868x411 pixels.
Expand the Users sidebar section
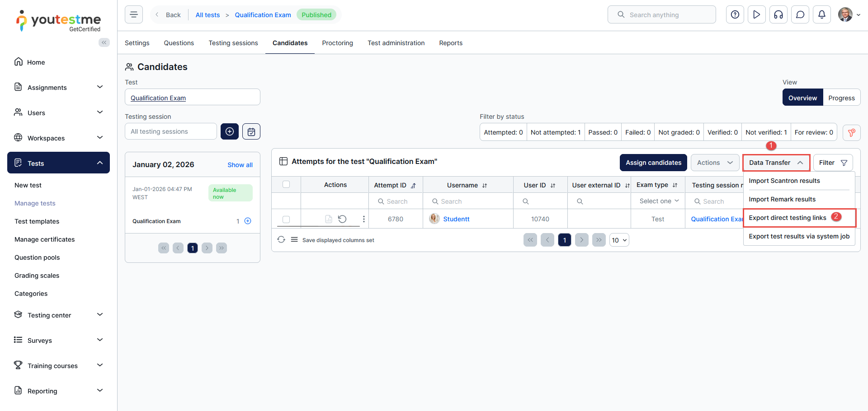pyautogui.click(x=58, y=112)
